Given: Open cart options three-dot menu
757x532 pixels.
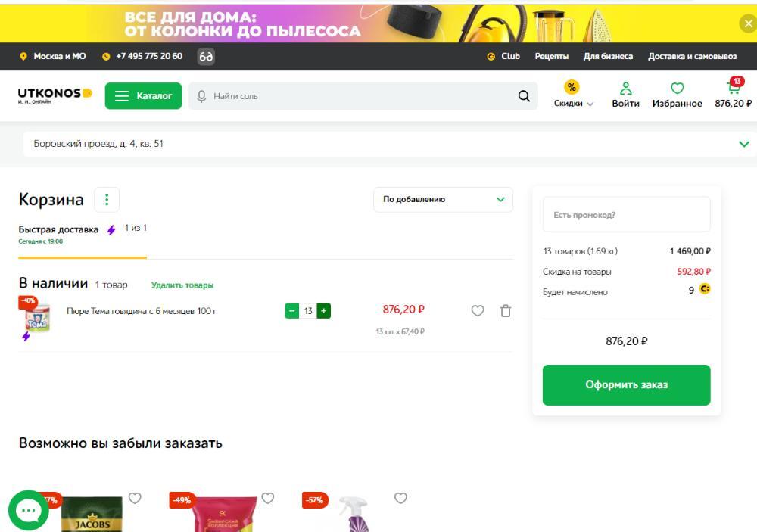Looking at the screenshot, I should [x=107, y=200].
